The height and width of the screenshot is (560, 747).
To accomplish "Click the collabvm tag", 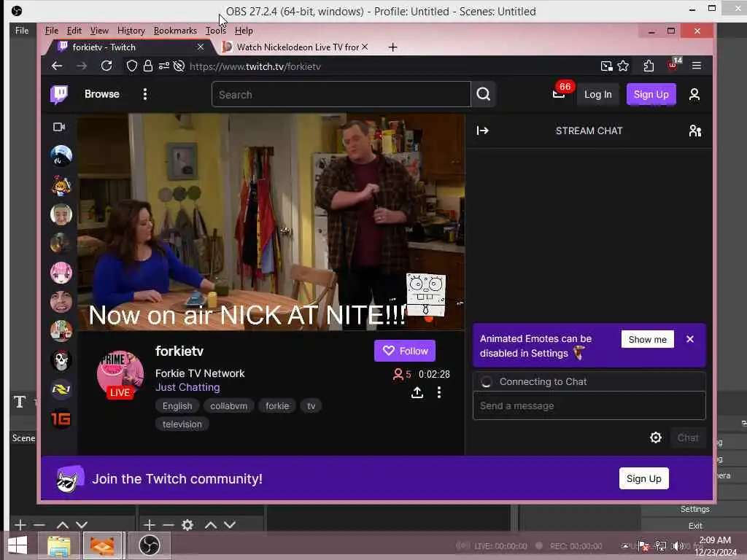I will [228, 405].
